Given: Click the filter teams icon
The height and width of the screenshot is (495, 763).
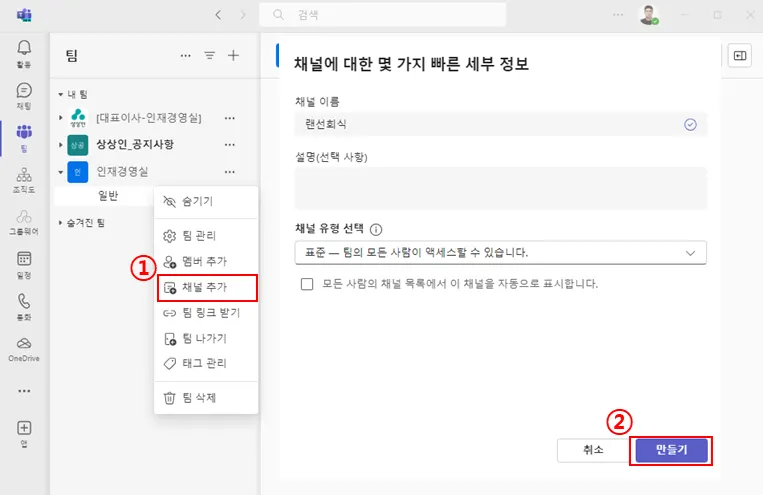Looking at the screenshot, I should tap(210, 55).
